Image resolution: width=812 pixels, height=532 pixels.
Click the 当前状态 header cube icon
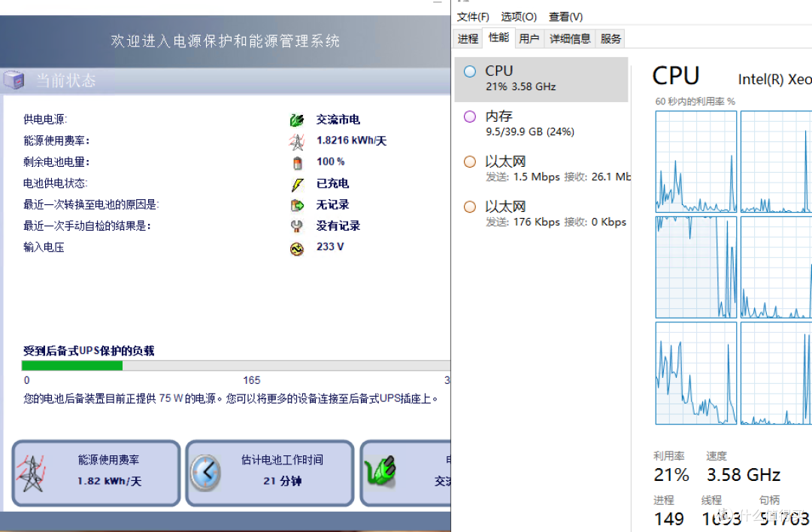pos(14,80)
